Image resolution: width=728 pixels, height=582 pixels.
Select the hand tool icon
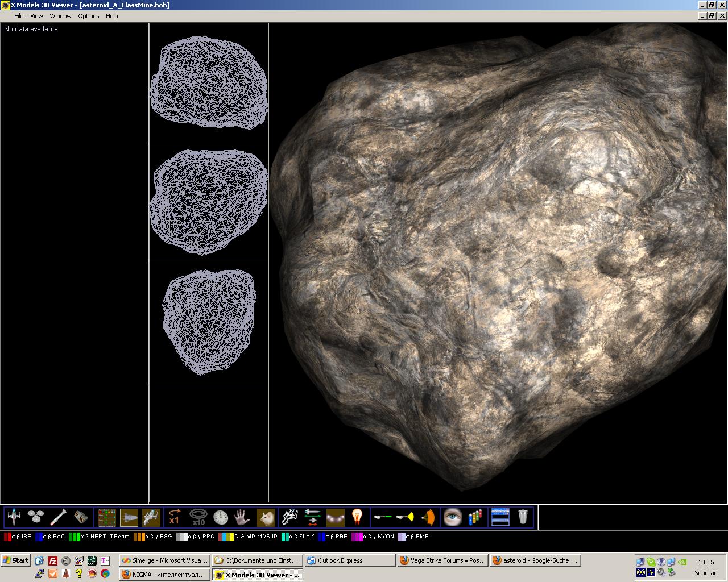click(242, 517)
